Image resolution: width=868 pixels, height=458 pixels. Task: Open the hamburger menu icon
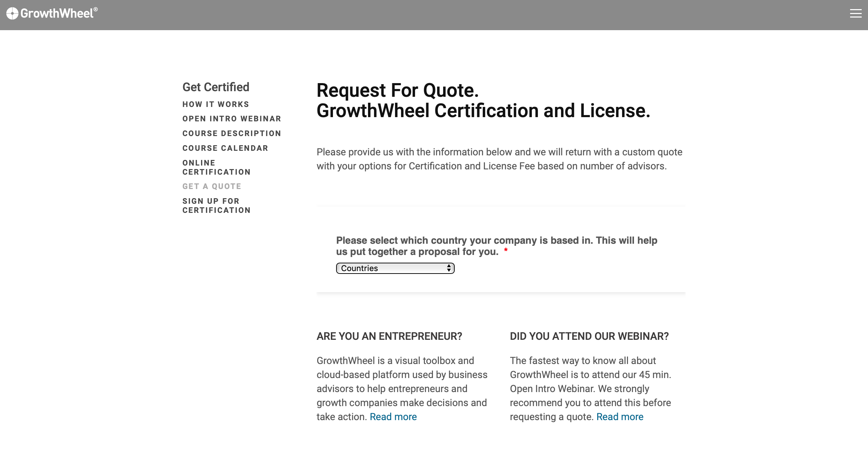[855, 13]
